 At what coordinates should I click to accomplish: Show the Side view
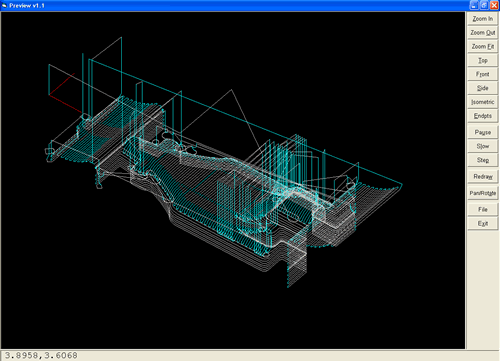pyautogui.click(x=482, y=88)
